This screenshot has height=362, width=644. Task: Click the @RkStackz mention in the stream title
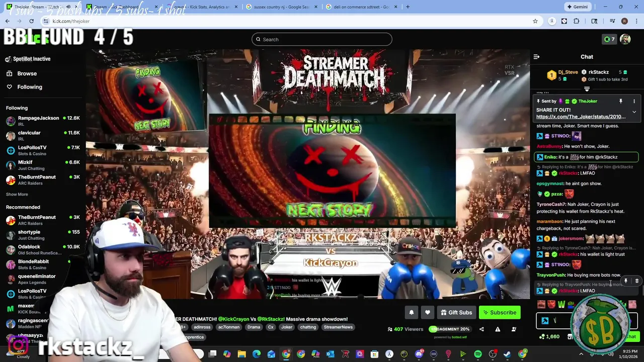point(271,319)
